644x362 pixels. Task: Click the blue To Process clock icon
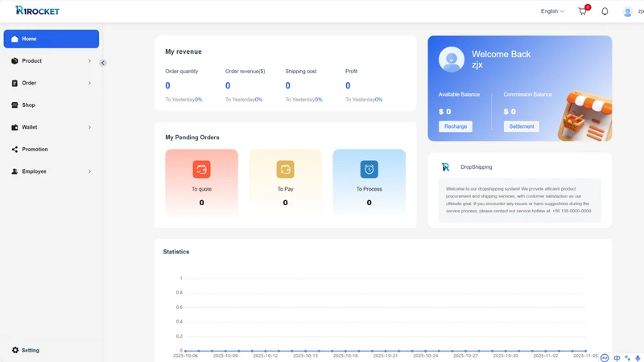tap(369, 169)
